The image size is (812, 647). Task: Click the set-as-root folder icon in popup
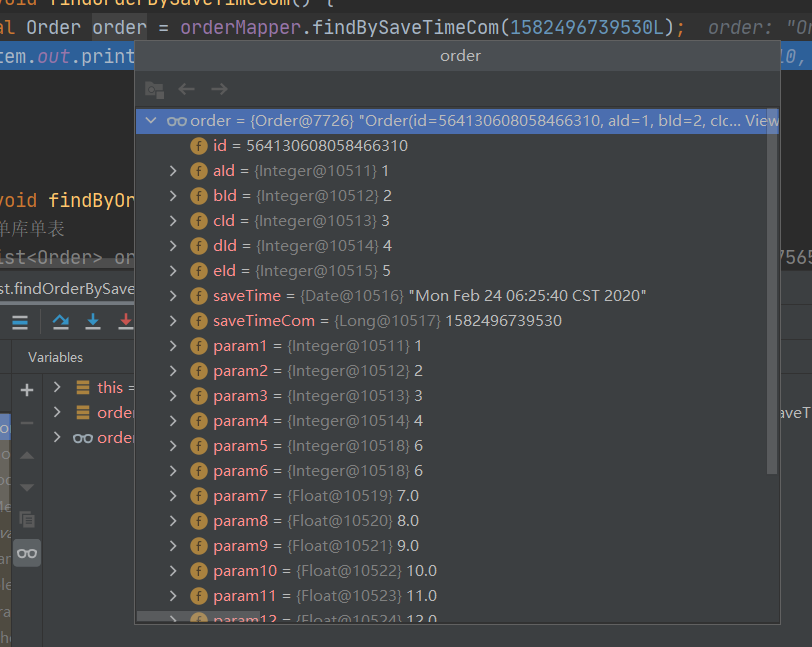click(x=154, y=90)
